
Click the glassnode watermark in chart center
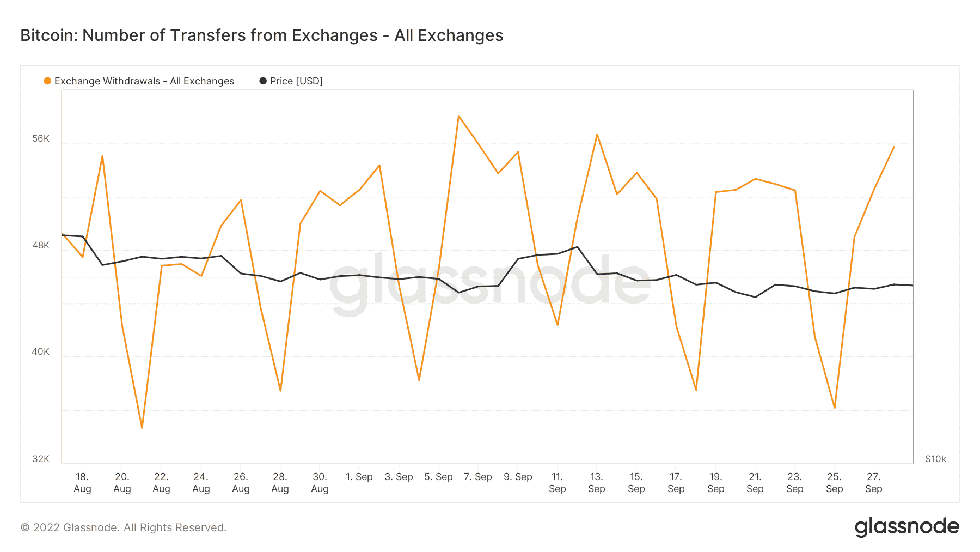(490, 282)
